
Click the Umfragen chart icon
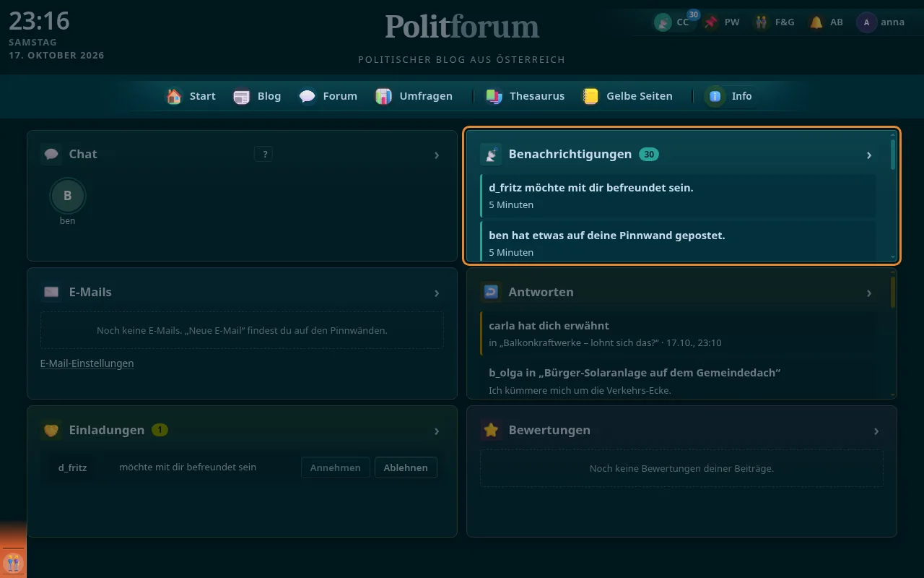(384, 96)
